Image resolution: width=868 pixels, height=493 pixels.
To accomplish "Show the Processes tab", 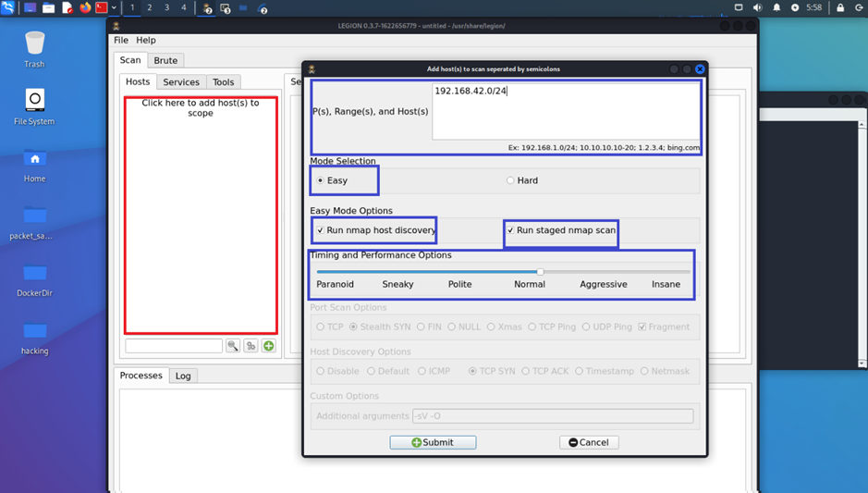I will (141, 376).
